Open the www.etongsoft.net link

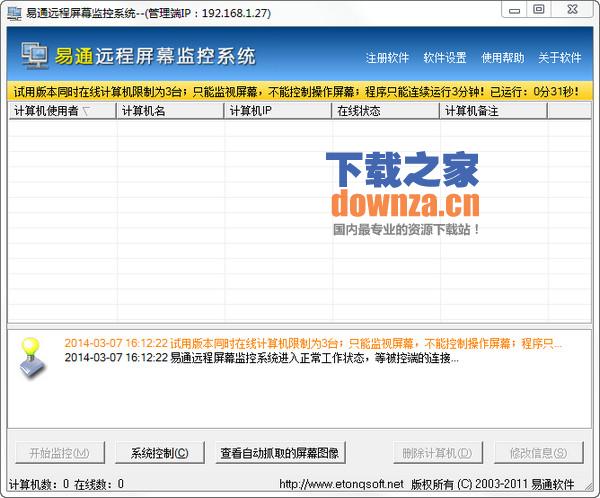tap(341, 484)
